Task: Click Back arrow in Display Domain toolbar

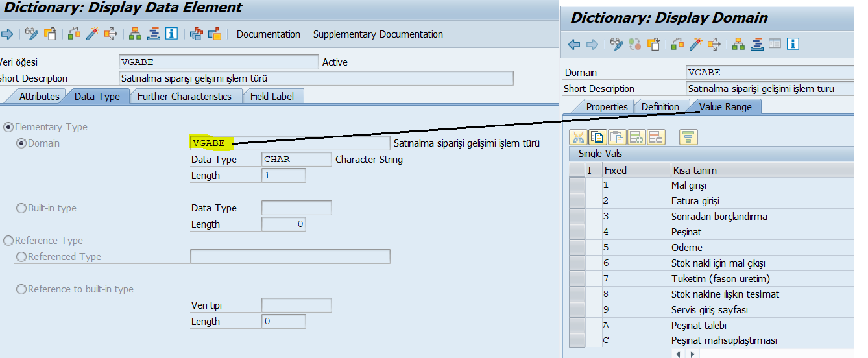Action: click(574, 45)
